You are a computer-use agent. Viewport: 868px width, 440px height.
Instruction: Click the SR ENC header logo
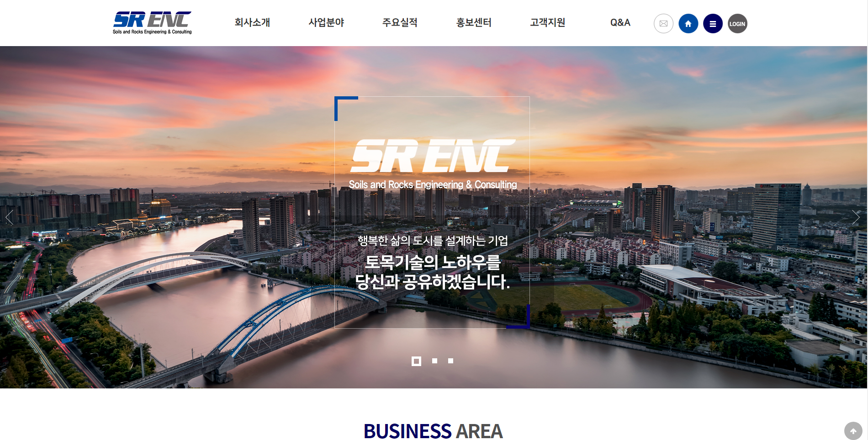(152, 23)
